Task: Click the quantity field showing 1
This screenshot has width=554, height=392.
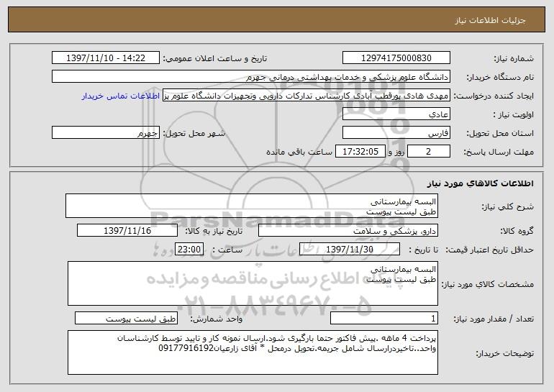Action: click(x=384, y=319)
